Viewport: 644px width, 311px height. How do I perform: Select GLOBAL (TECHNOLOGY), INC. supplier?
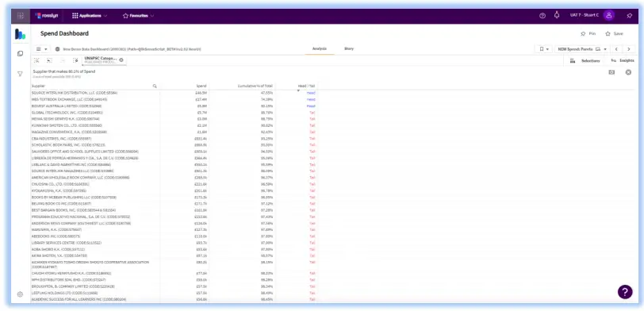[67, 113]
